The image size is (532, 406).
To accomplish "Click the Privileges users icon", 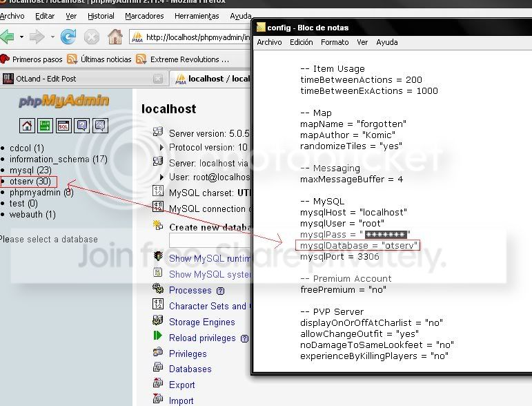I will tap(158, 351).
